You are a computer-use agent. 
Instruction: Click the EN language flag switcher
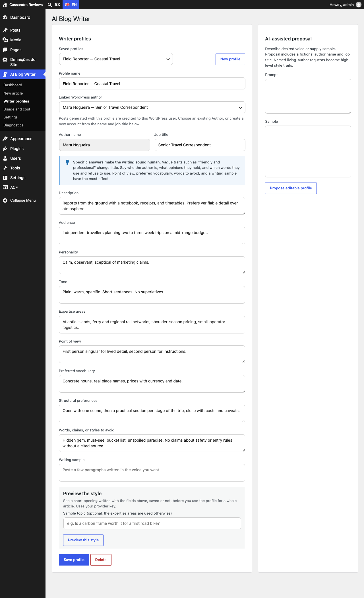coord(71,5)
